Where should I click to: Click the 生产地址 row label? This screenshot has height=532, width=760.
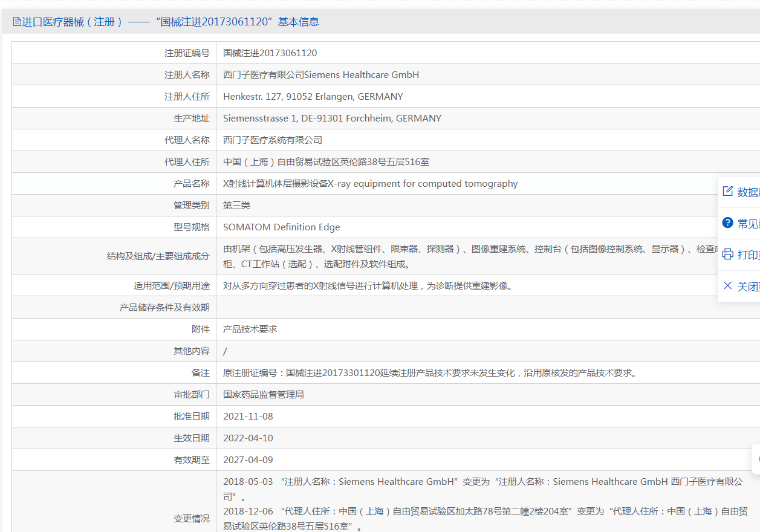coord(192,118)
